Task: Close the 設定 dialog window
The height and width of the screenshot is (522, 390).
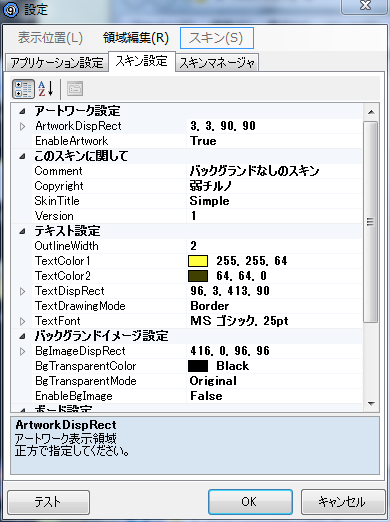Action: [365, 6]
